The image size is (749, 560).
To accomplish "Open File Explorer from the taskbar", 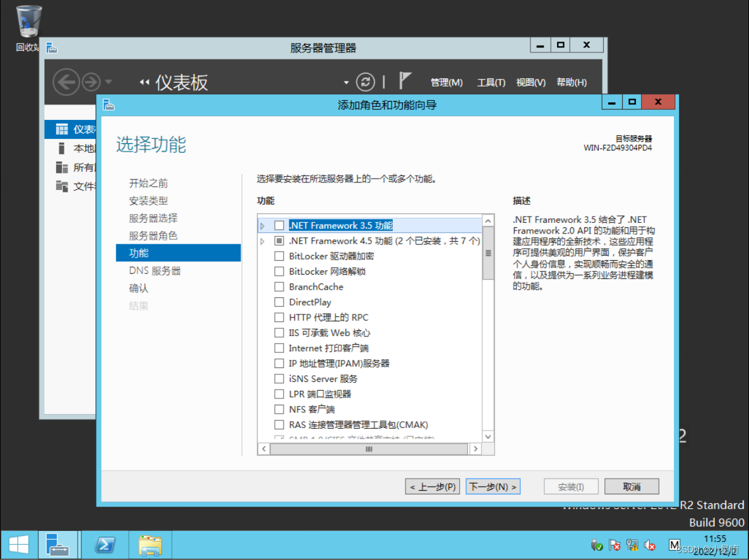I will (150, 545).
